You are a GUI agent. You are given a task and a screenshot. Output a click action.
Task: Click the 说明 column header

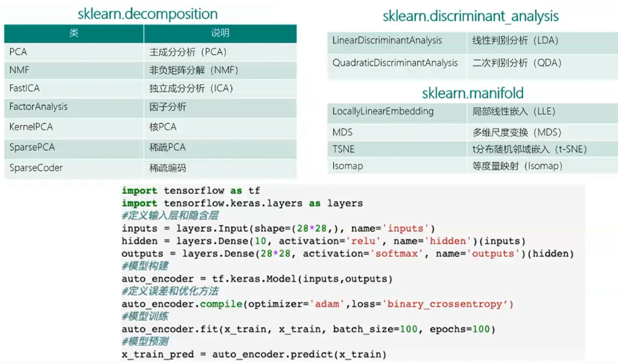point(220,33)
